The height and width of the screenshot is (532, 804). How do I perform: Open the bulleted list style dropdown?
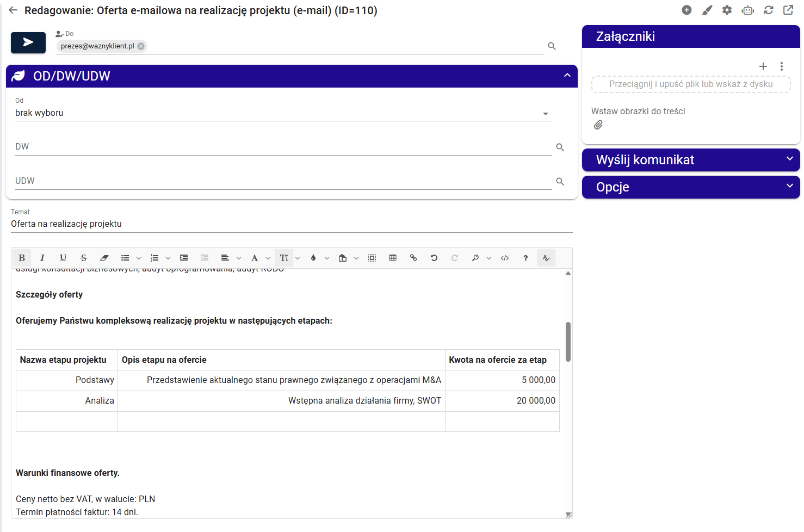point(139,258)
